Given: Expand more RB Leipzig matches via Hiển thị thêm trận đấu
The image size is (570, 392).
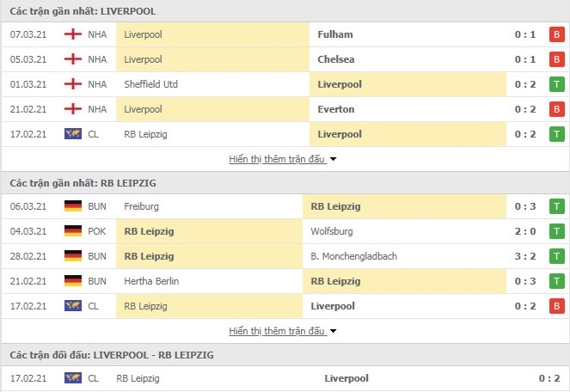Looking at the screenshot, I should tap(277, 331).
